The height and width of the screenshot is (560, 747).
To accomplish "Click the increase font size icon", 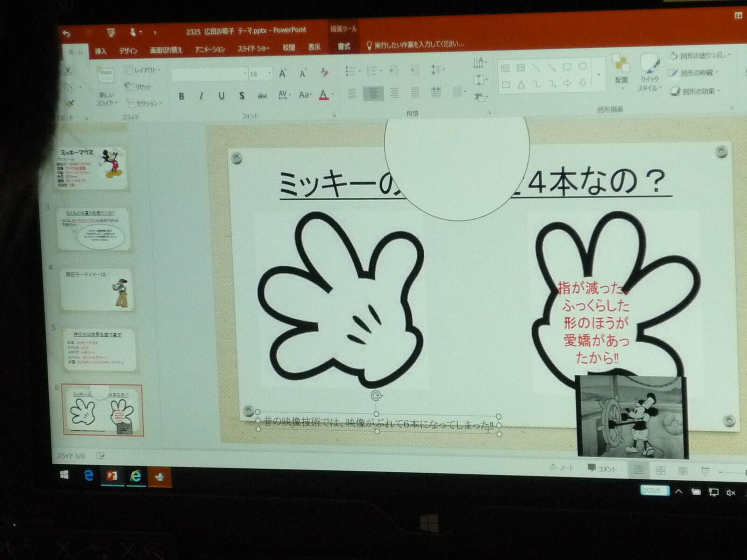I will (282, 74).
